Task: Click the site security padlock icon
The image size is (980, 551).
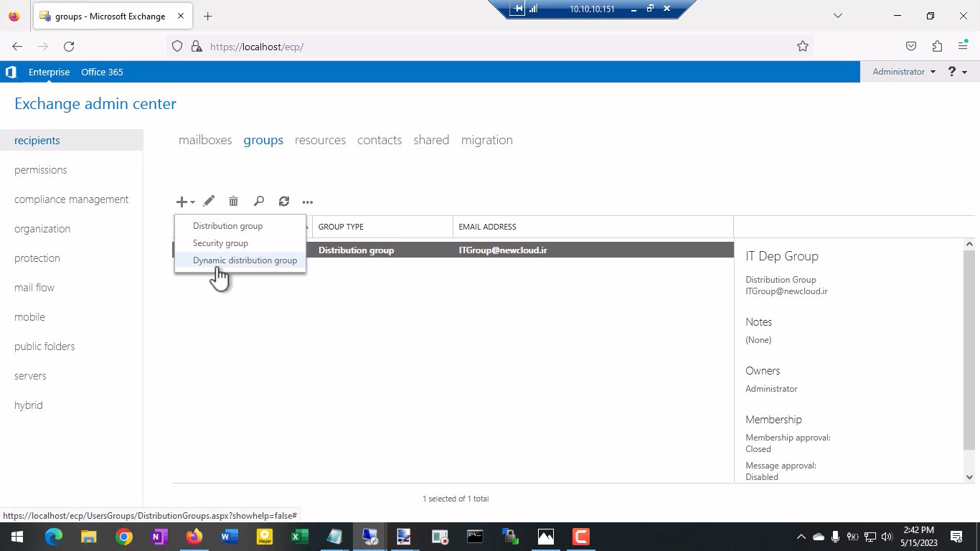Action: [x=197, y=47]
